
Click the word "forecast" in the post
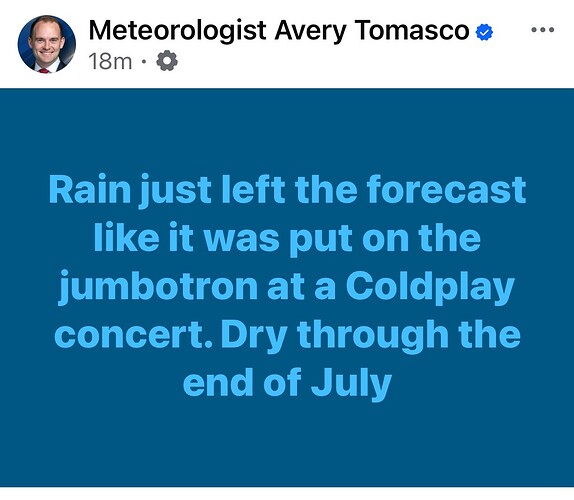tap(447, 190)
